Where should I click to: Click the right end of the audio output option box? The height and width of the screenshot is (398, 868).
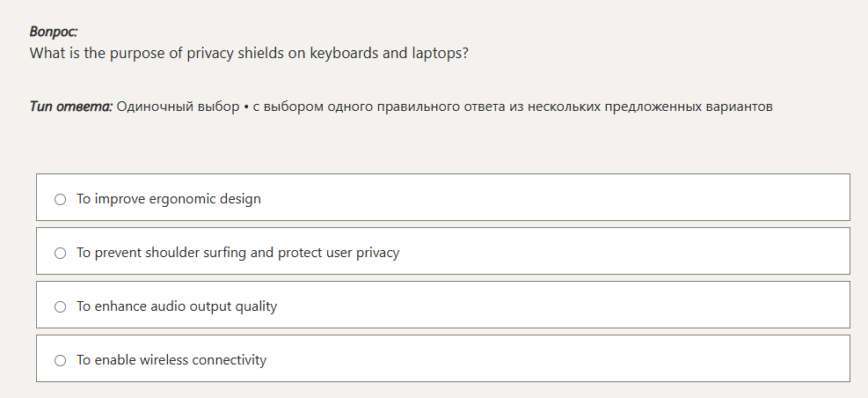(827, 305)
